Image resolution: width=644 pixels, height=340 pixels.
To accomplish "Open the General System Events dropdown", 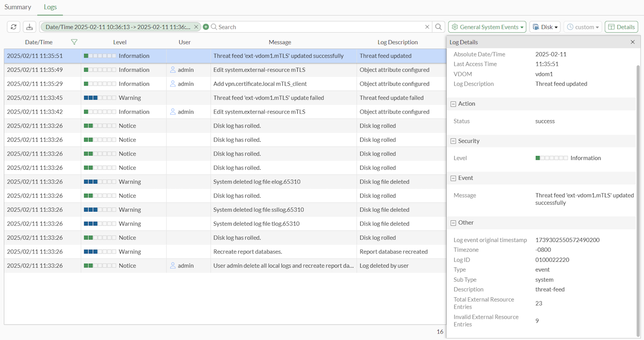I will [487, 27].
